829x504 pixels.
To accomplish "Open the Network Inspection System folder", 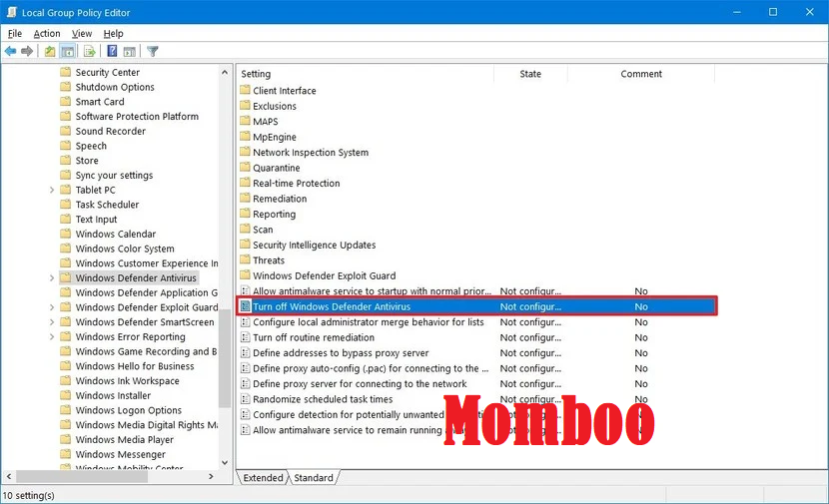I will pyautogui.click(x=311, y=152).
